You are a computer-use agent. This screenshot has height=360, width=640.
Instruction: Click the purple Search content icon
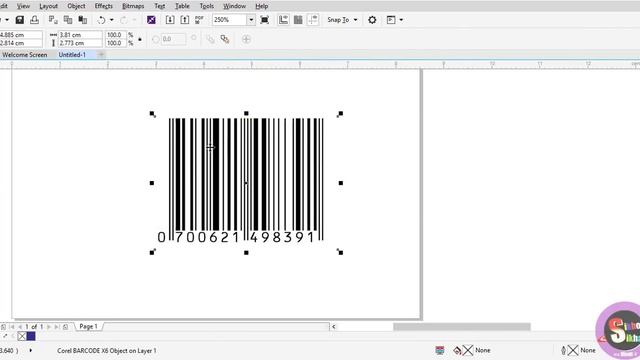coord(151,20)
